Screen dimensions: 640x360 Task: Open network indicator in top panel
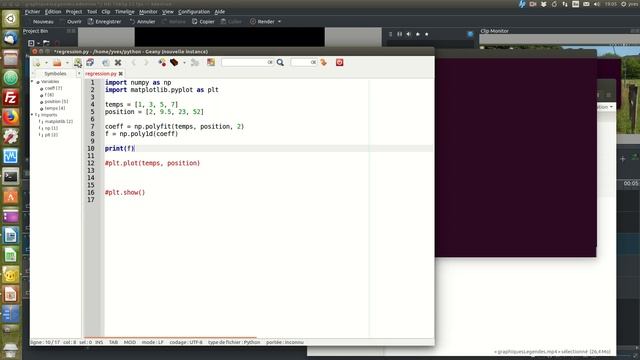pos(565,4)
